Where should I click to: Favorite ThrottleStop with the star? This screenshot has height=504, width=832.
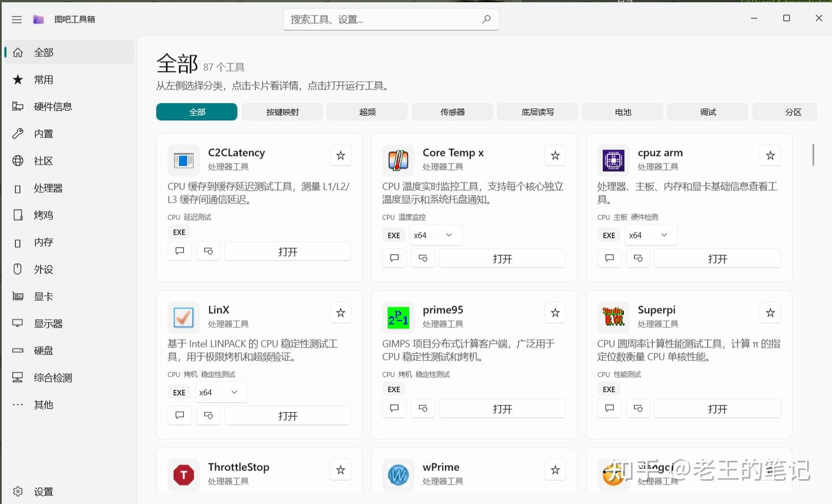tap(341, 470)
